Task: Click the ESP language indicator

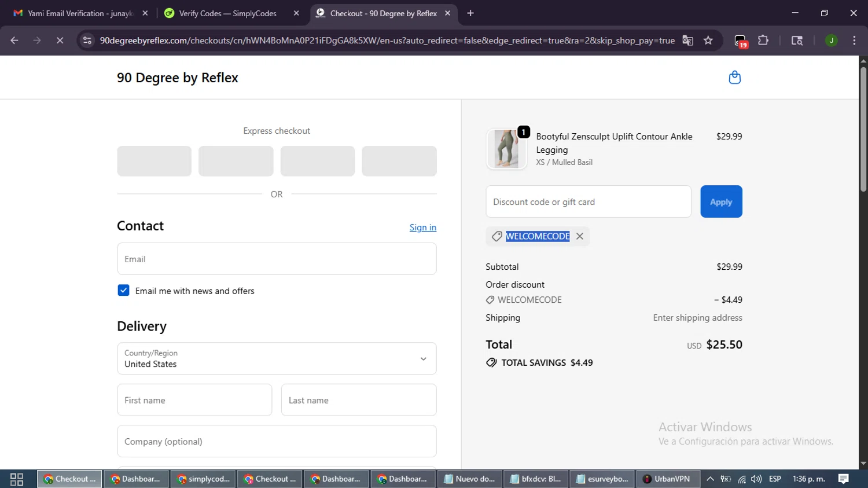Action: [775, 479]
